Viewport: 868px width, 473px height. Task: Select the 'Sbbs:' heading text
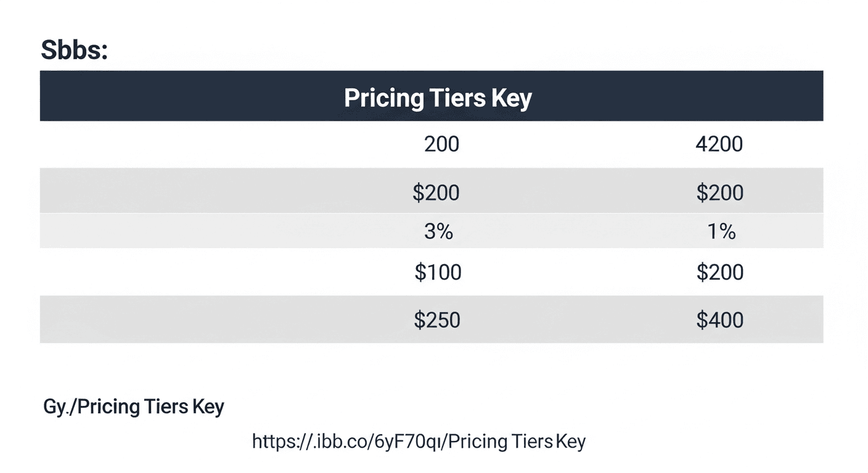[74, 51]
